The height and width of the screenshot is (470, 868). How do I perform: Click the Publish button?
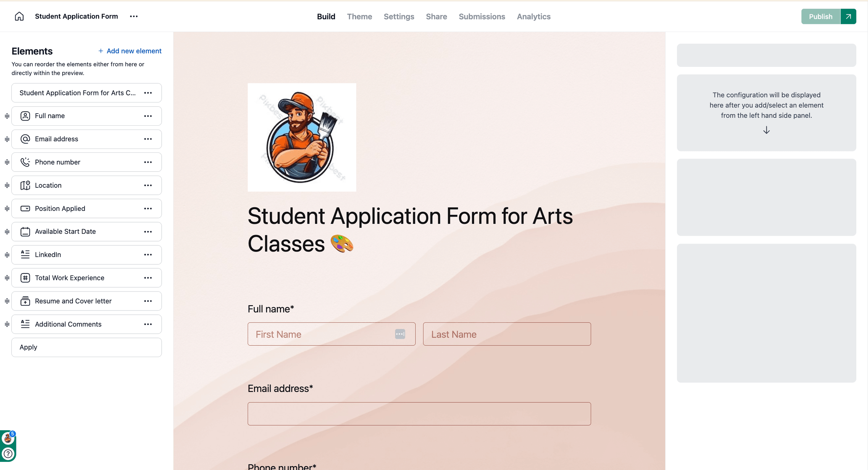[x=821, y=16]
